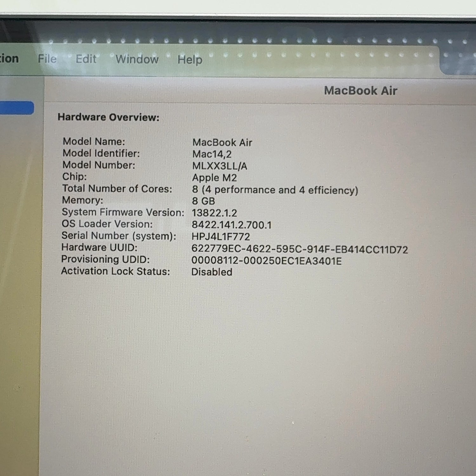Click the Hardware UUID value
The width and height of the screenshot is (476, 476).
click(300, 249)
